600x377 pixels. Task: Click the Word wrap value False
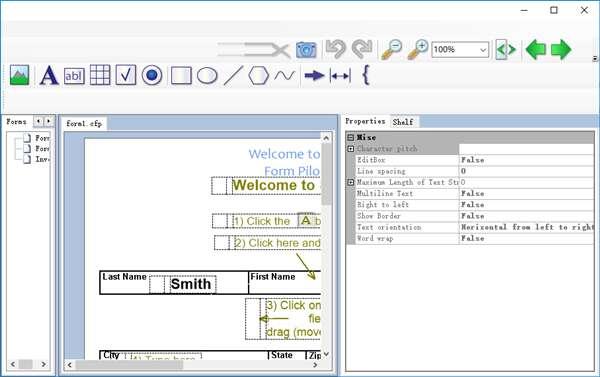click(526, 238)
